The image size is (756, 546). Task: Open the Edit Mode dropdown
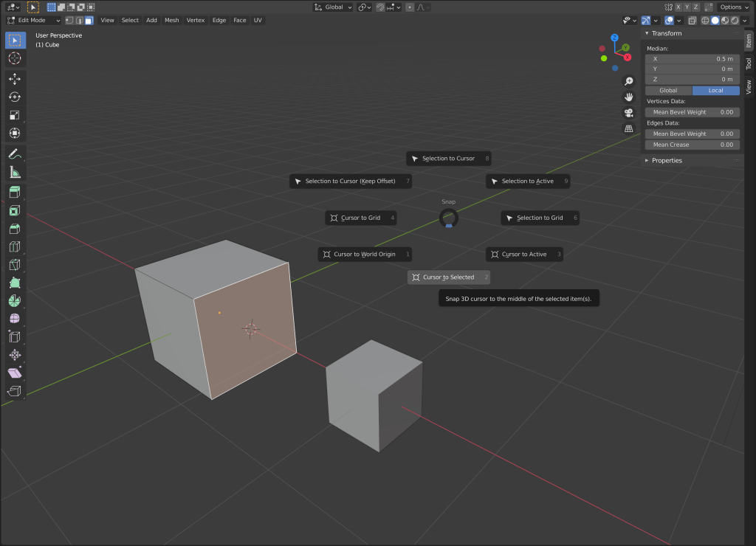click(x=33, y=20)
